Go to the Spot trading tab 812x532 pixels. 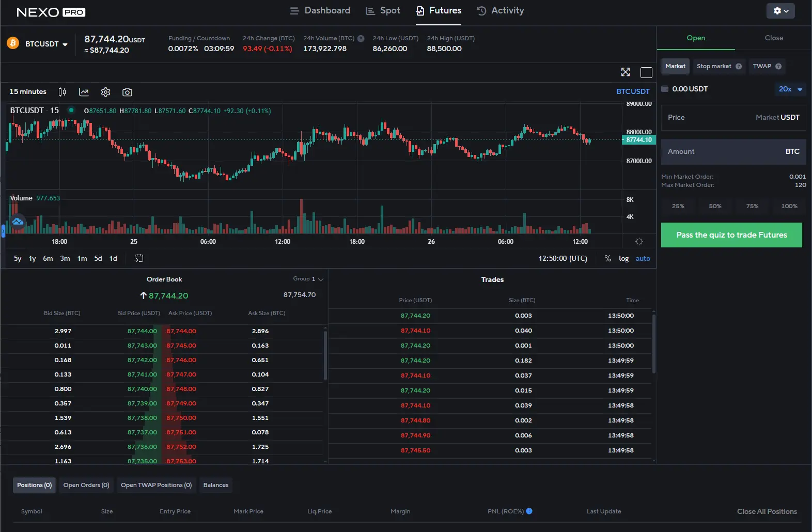(x=383, y=10)
